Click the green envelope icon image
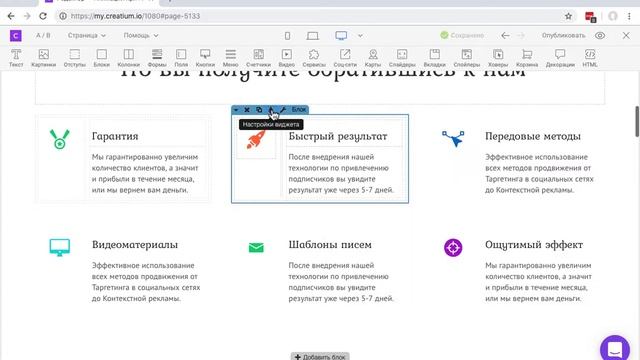 pos(256,247)
